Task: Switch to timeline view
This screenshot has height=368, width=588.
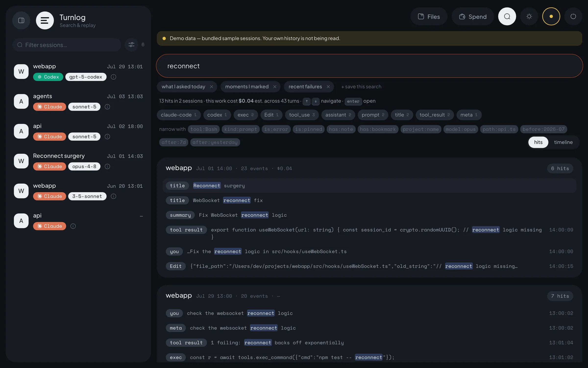Action: click(563, 142)
